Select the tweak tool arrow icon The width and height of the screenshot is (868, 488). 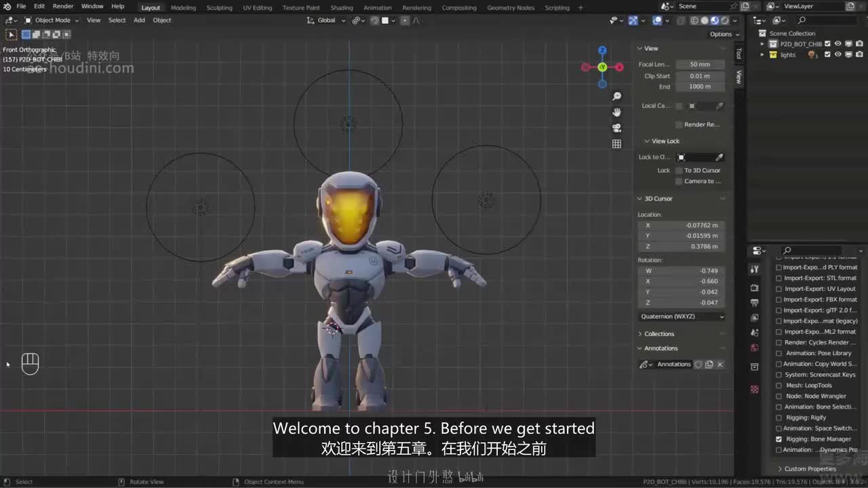click(x=12, y=34)
